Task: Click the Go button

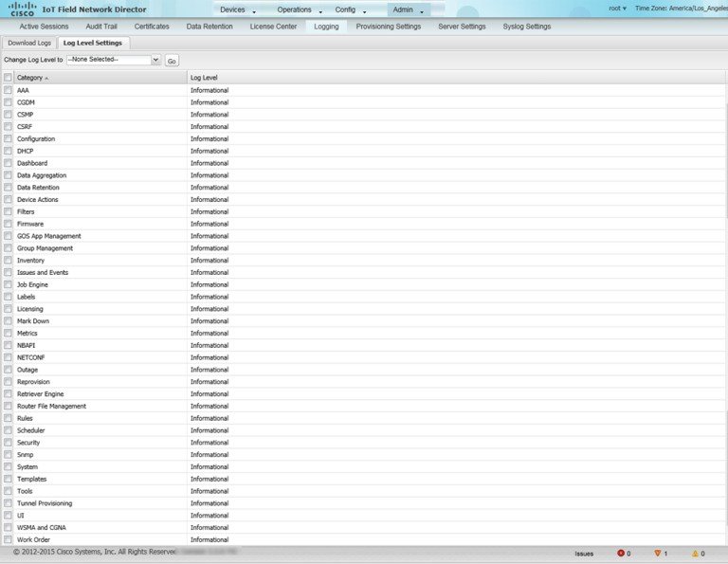Action: 172,61
